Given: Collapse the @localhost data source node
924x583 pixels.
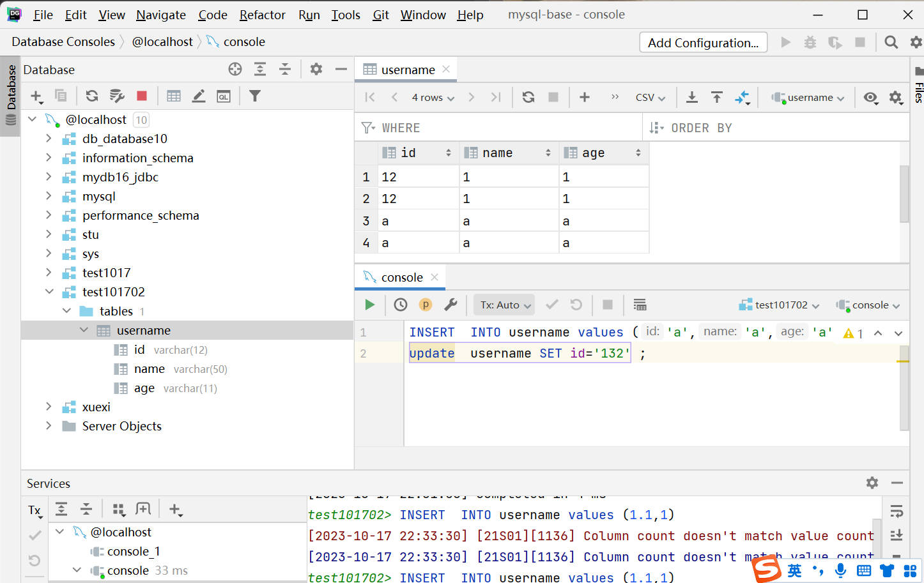Looking at the screenshot, I should coord(32,119).
